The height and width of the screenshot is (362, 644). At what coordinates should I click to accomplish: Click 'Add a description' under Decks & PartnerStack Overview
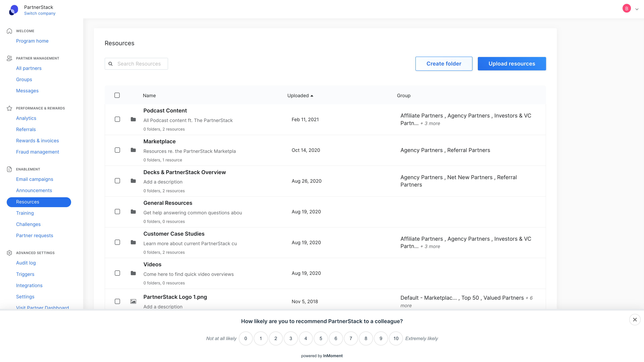click(x=163, y=182)
